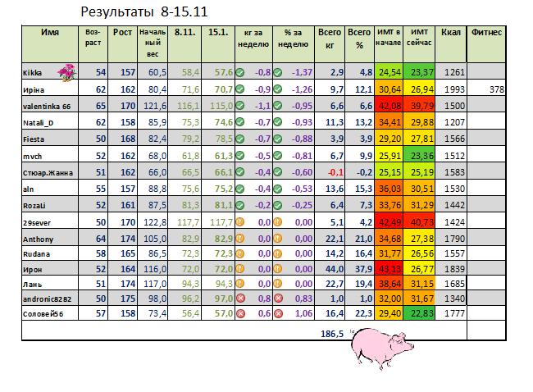This screenshot has height=392, width=533.
Task: Click red cross icon beside 0,6 for Соловей56
Action: point(240,313)
